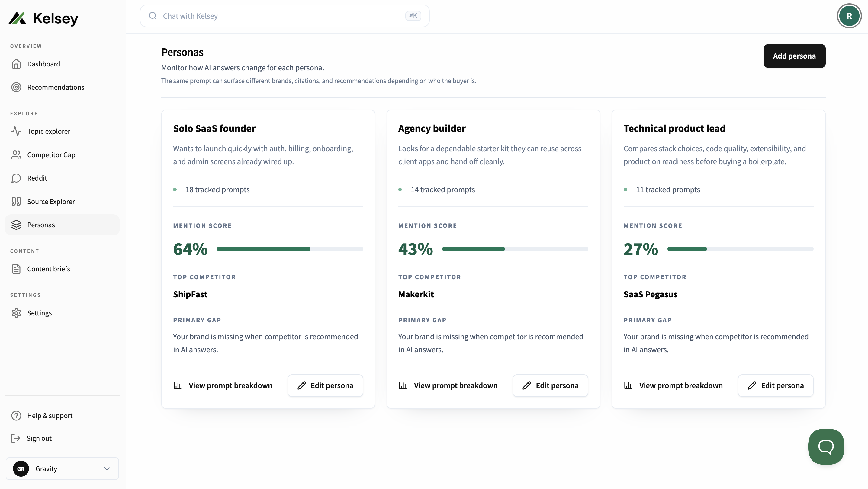
Task: Click the 18 tracked prompts text
Action: click(218, 190)
